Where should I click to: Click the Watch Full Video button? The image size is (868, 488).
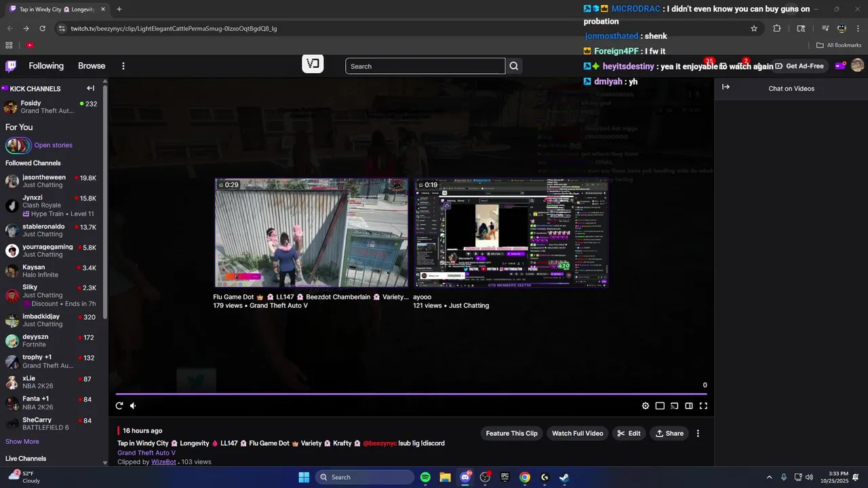[x=577, y=433]
